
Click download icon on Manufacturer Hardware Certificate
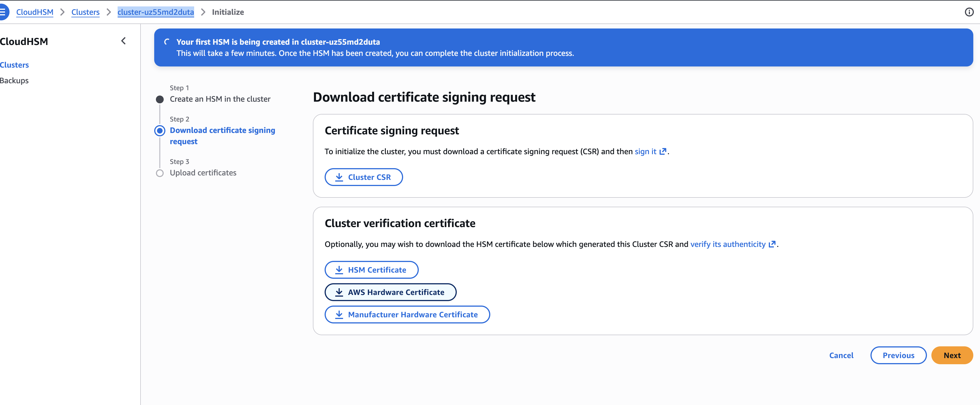pyautogui.click(x=339, y=315)
